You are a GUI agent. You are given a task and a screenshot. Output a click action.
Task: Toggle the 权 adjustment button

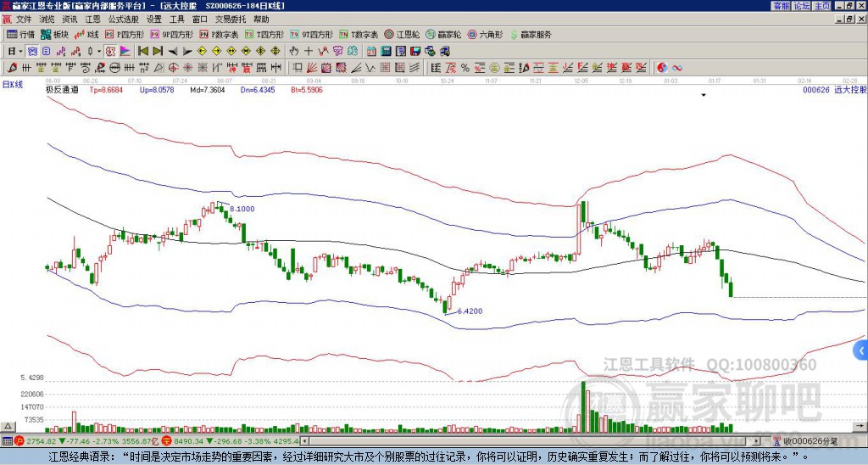(110, 52)
